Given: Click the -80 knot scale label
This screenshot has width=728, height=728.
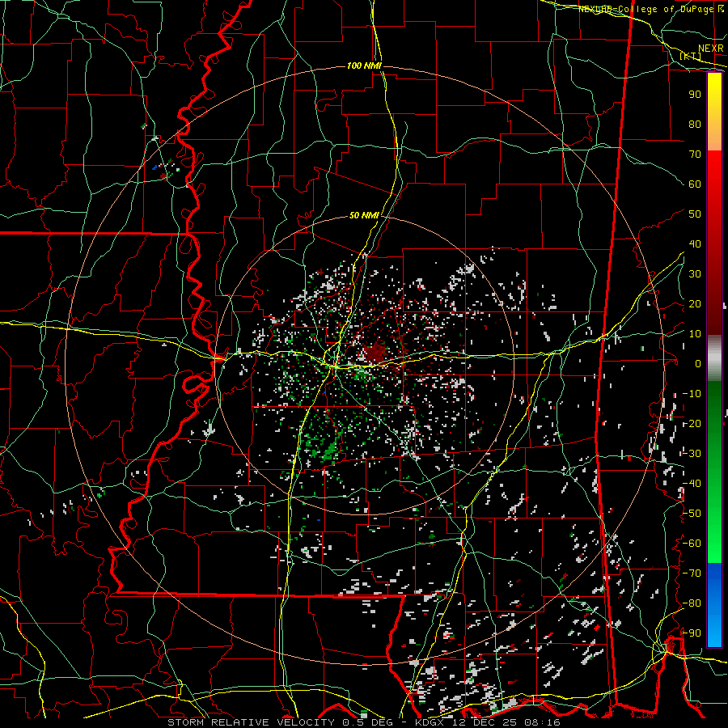Looking at the screenshot, I should pyautogui.click(x=692, y=603).
